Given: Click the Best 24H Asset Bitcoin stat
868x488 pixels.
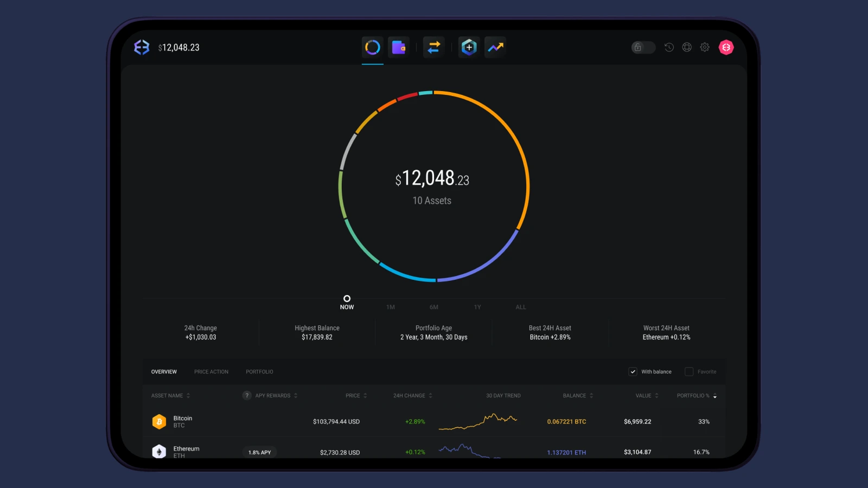Looking at the screenshot, I should (550, 332).
